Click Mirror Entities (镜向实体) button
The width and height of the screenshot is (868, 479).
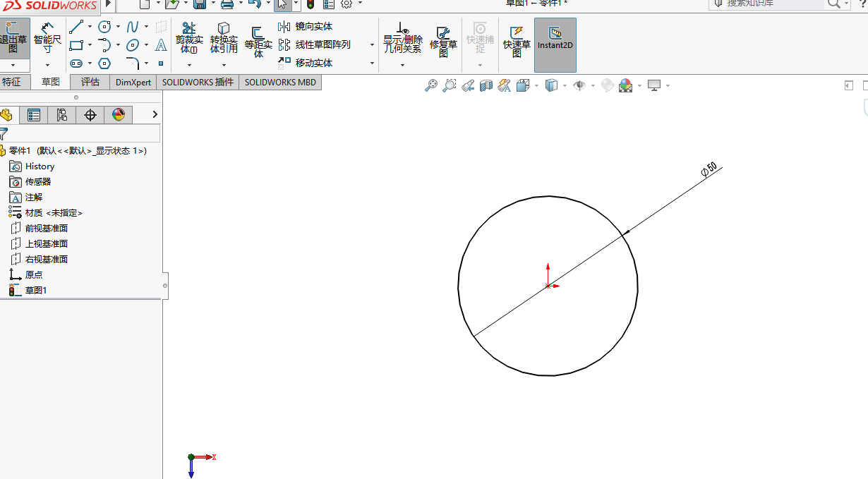point(306,27)
